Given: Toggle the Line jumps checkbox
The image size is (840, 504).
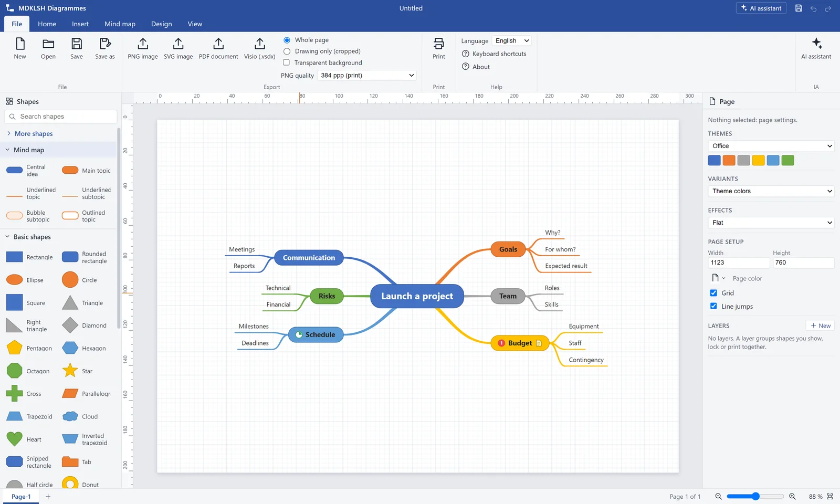Looking at the screenshot, I should [713, 306].
